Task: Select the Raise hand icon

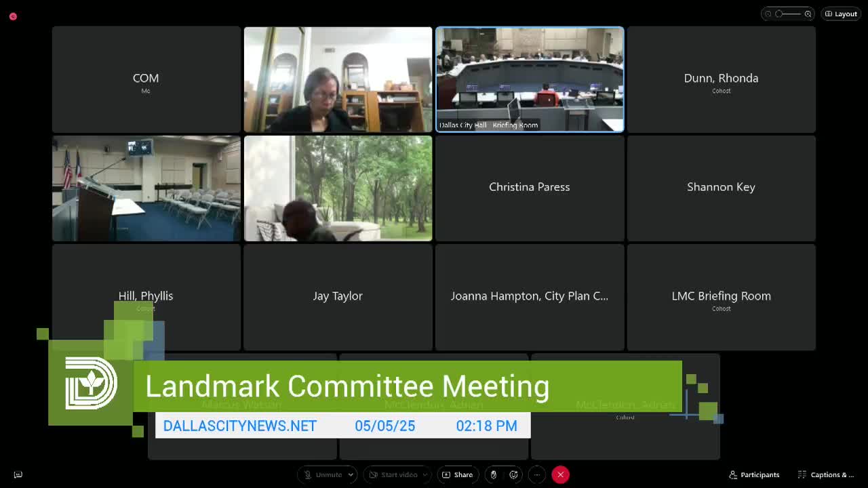Action: (x=493, y=474)
